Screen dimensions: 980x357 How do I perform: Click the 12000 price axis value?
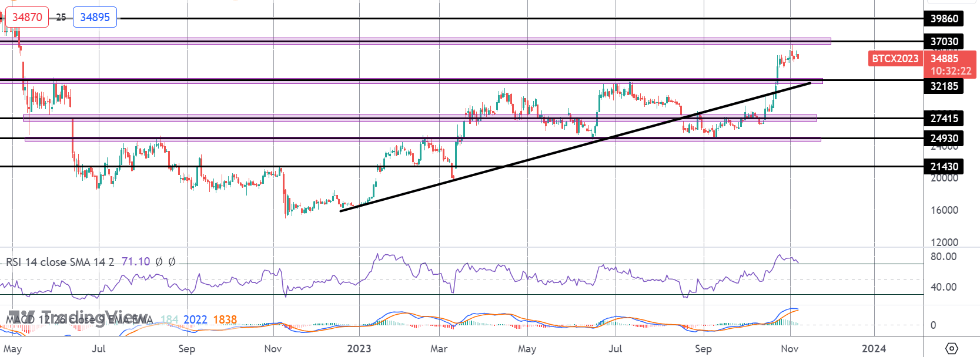[x=944, y=243]
